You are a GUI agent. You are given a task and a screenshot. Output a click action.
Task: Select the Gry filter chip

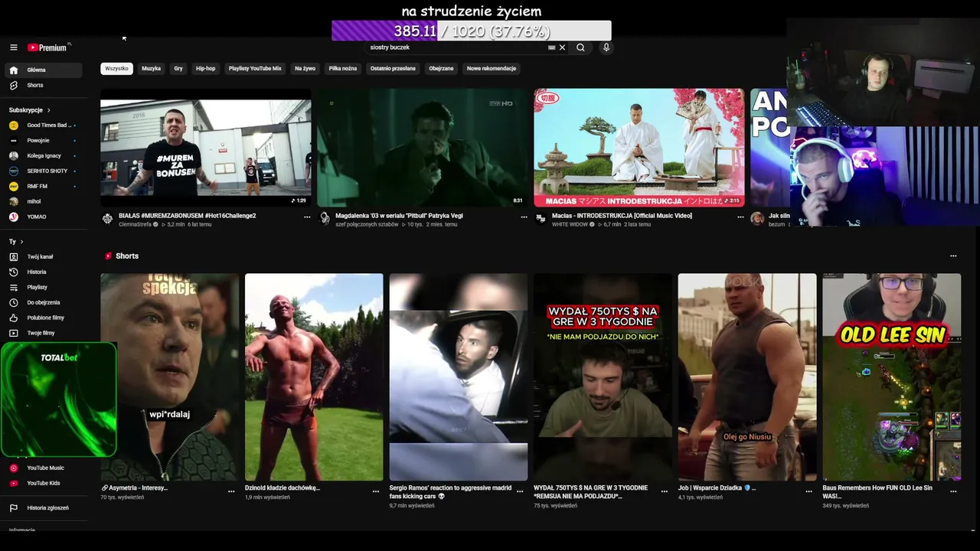178,68
